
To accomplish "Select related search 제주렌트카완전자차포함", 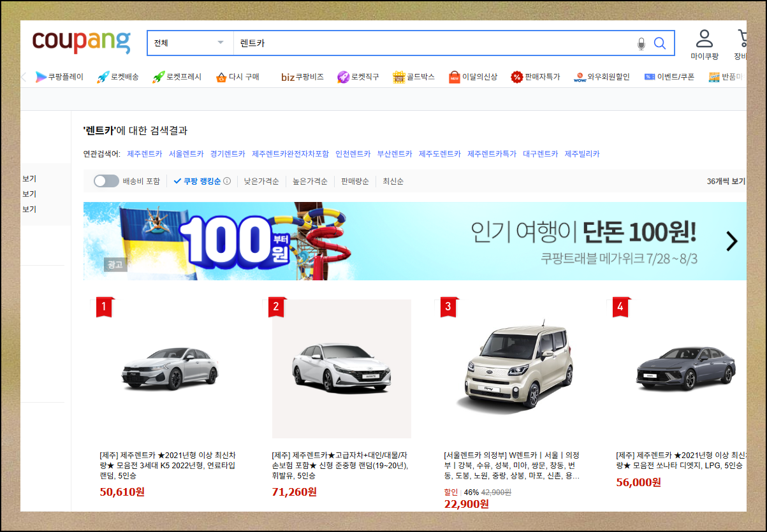I will (x=290, y=154).
